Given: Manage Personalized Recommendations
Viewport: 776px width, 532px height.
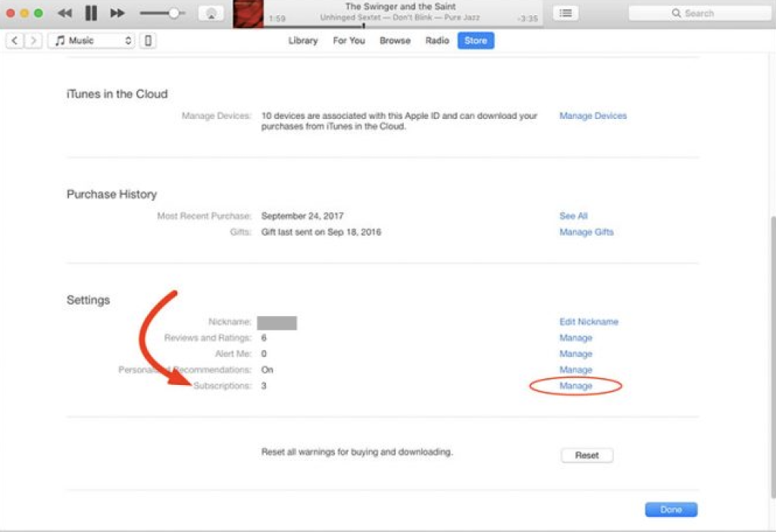Looking at the screenshot, I should pyautogui.click(x=576, y=370).
